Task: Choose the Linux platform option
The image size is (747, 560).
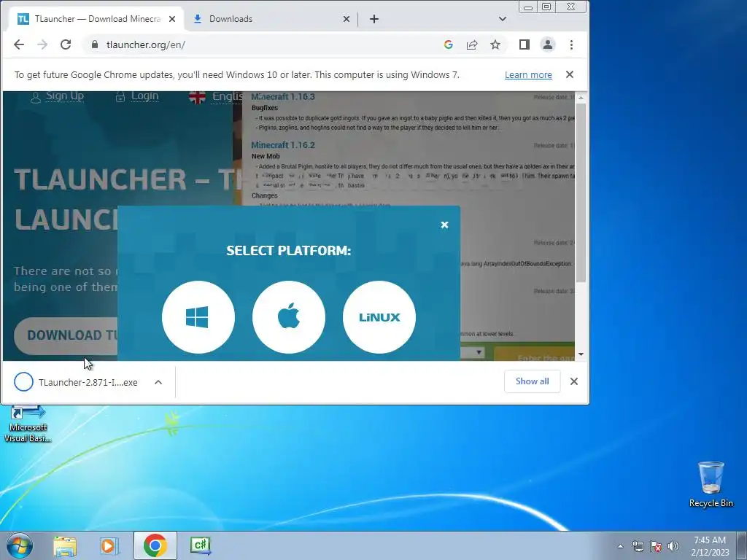Action: pyautogui.click(x=379, y=316)
